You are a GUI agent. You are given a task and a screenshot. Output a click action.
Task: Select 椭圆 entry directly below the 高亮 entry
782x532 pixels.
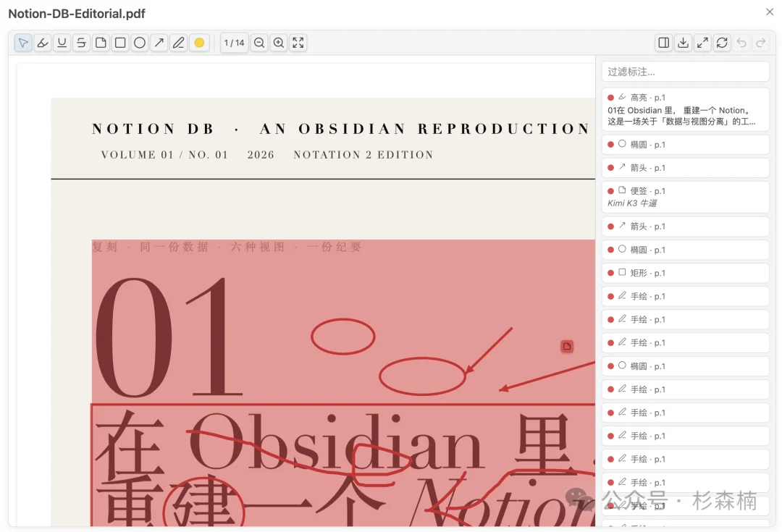tap(685, 145)
